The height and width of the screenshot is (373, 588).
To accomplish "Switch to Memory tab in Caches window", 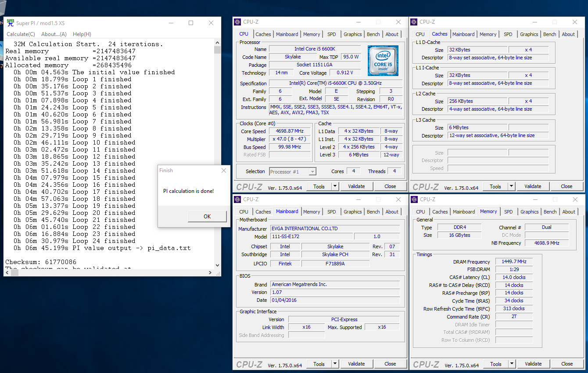I will pyautogui.click(x=488, y=34).
